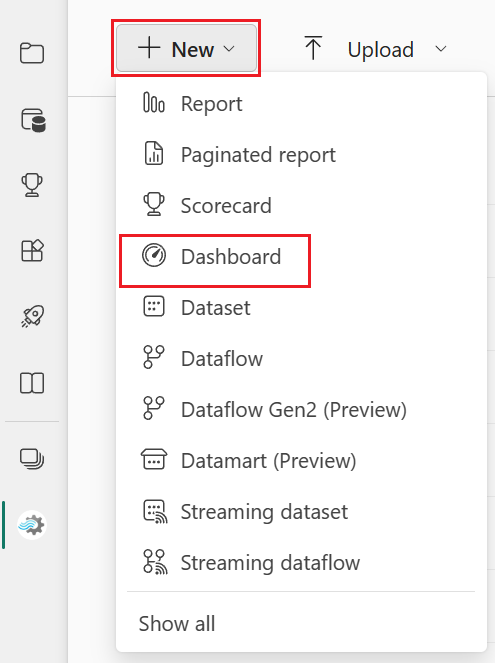This screenshot has height=663, width=495.
Task: Open the stacked Workspaces sidebar icon
Action: tap(32, 459)
